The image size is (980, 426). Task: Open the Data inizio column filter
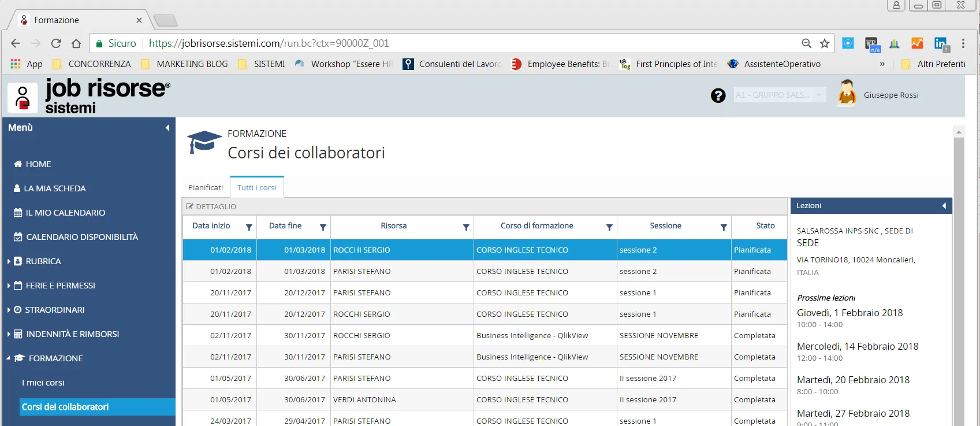(249, 227)
